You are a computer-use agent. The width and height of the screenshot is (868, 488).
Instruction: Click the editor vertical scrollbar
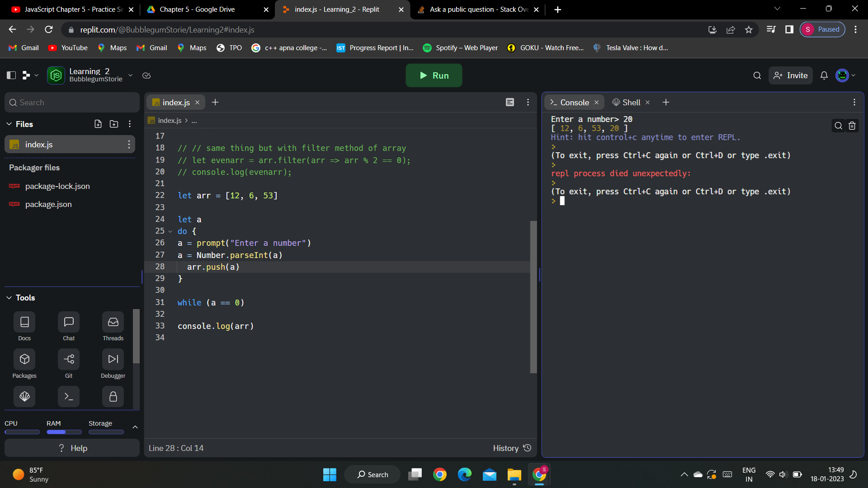(533, 297)
